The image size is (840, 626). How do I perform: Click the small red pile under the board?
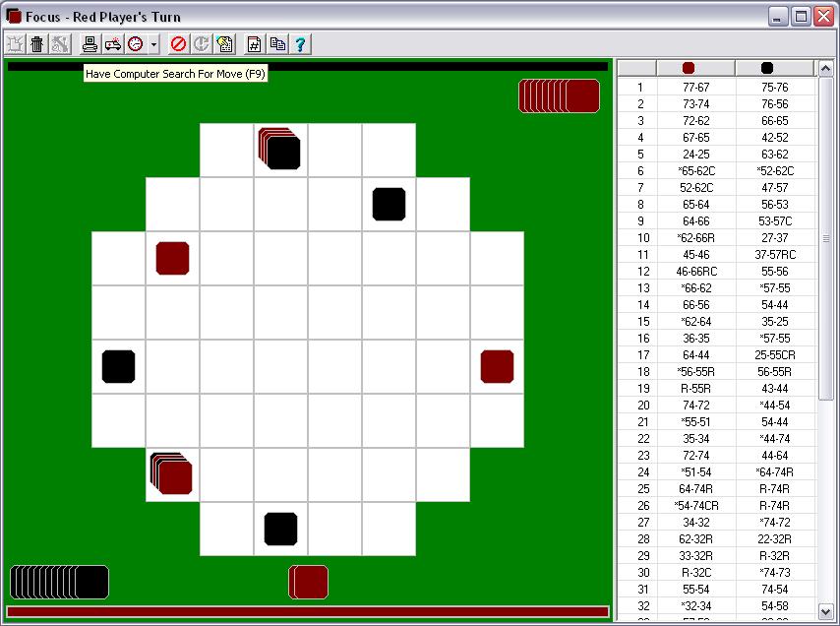(309, 582)
